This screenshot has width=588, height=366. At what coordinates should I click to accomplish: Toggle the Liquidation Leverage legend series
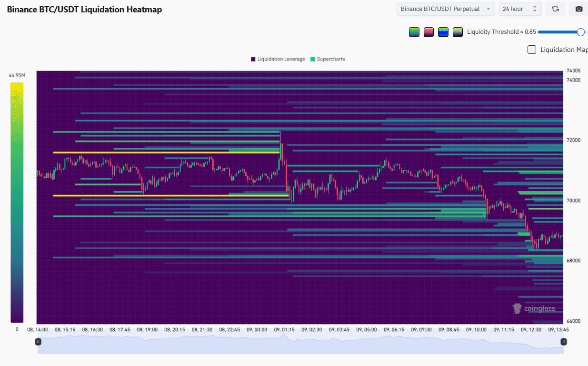pyautogui.click(x=278, y=59)
